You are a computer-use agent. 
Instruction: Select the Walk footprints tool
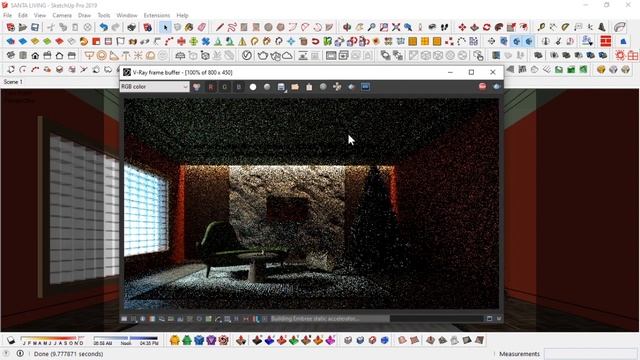click(x=444, y=27)
